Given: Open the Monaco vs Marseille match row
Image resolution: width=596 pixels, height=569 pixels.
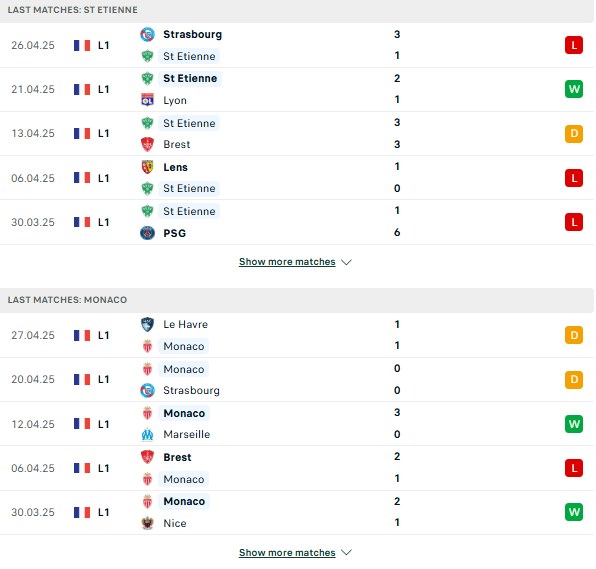Looking at the screenshot, I should pyautogui.click(x=297, y=424).
